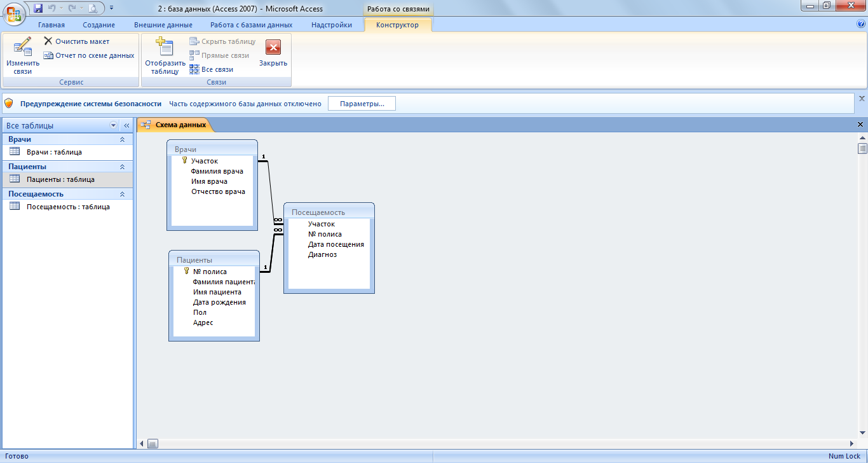Screen dimensions: 868x463
Task: Collapse the Пациенты group in navigation pane
Action: point(122,167)
